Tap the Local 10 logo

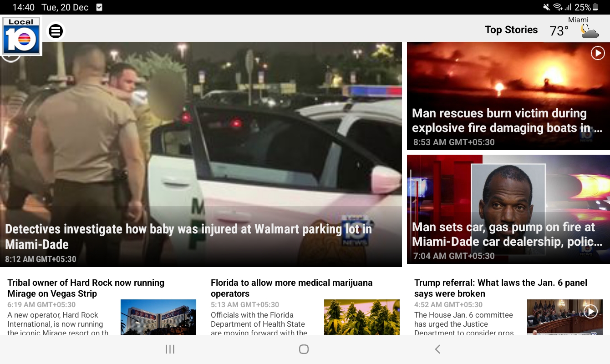(21, 36)
